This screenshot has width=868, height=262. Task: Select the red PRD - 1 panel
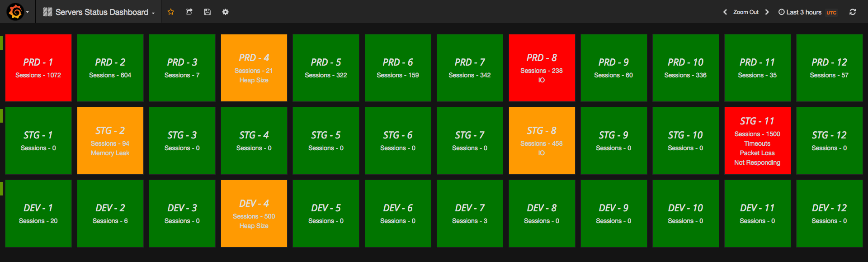[38, 68]
